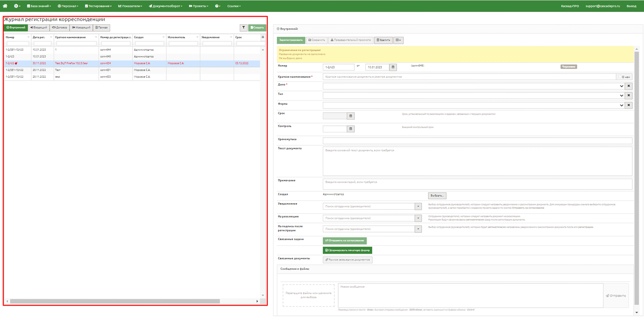Open the help question mark menu
Viewport: 644px width, 317px height.
point(218,6)
